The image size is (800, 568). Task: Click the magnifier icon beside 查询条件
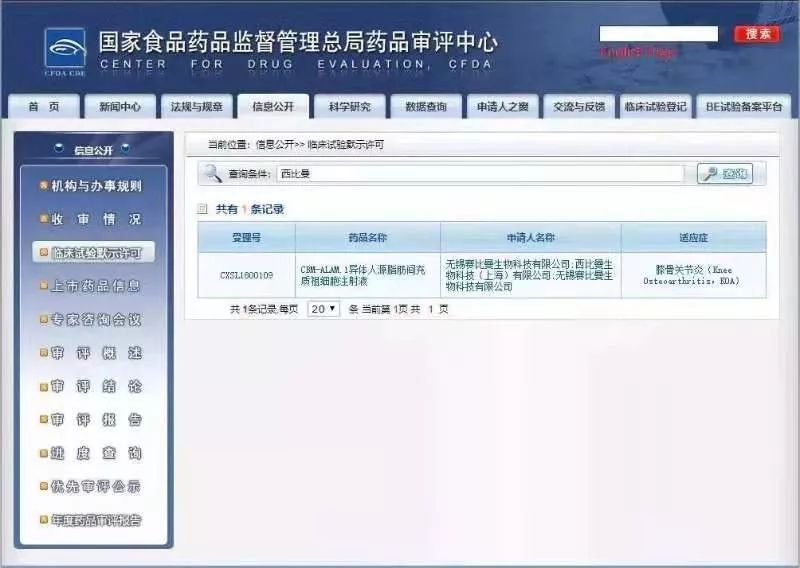click(x=213, y=174)
